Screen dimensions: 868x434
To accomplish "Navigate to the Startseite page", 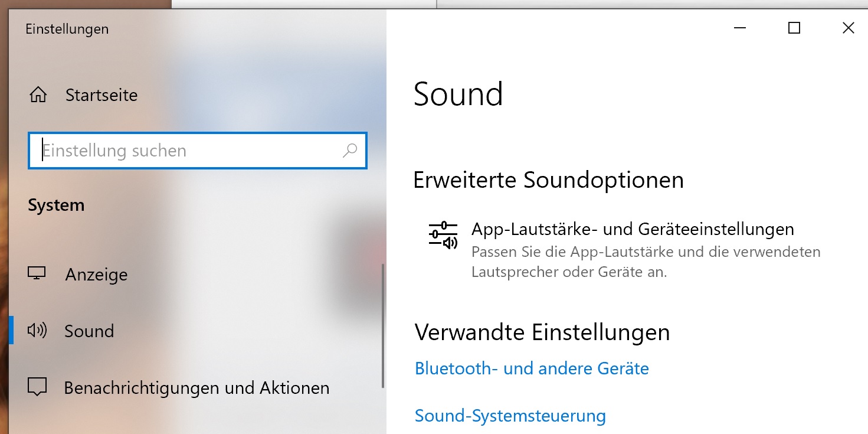I will pos(101,94).
